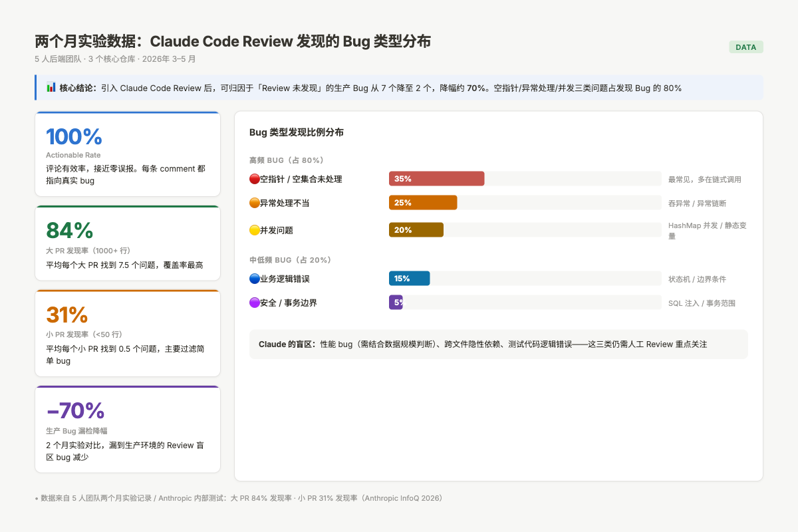Click the 并发问题 row label
The width and height of the screenshot is (798, 532).
pos(277,230)
